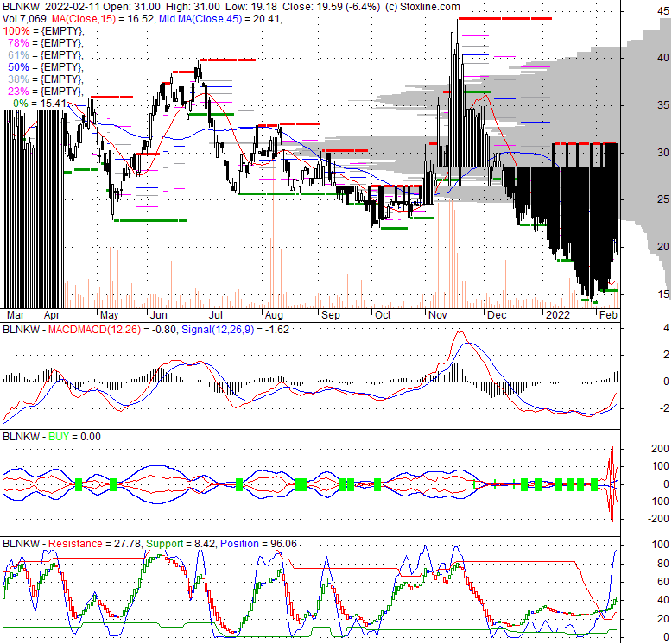Select the green "Support = 8.42" label
Screen dimensions: 672x644
pos(180,544)
